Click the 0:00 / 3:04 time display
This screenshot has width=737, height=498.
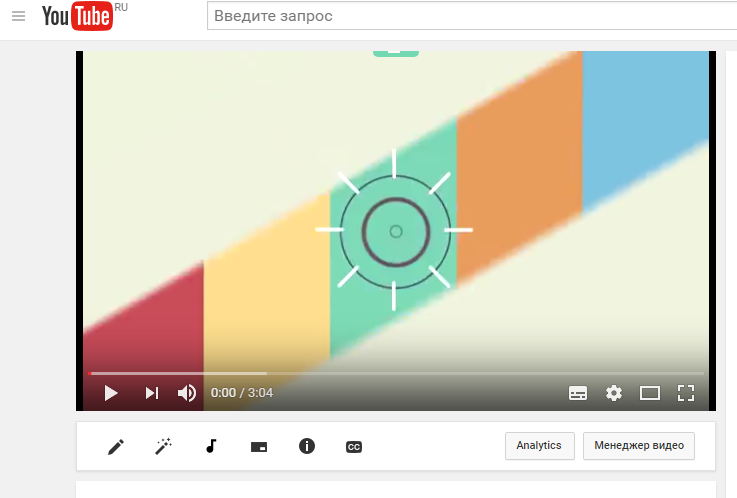pyautogui.click(x=242, y=393)
